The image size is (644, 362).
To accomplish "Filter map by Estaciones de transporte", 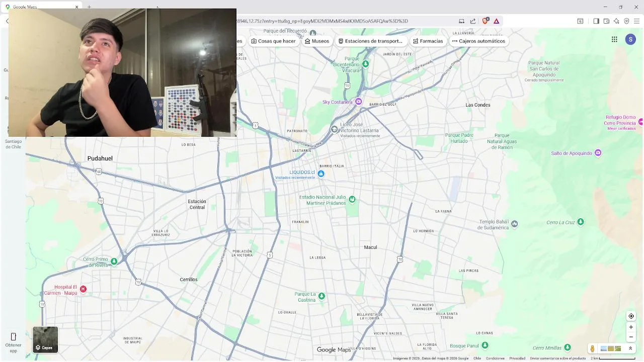I will click(x=370, y=41).
